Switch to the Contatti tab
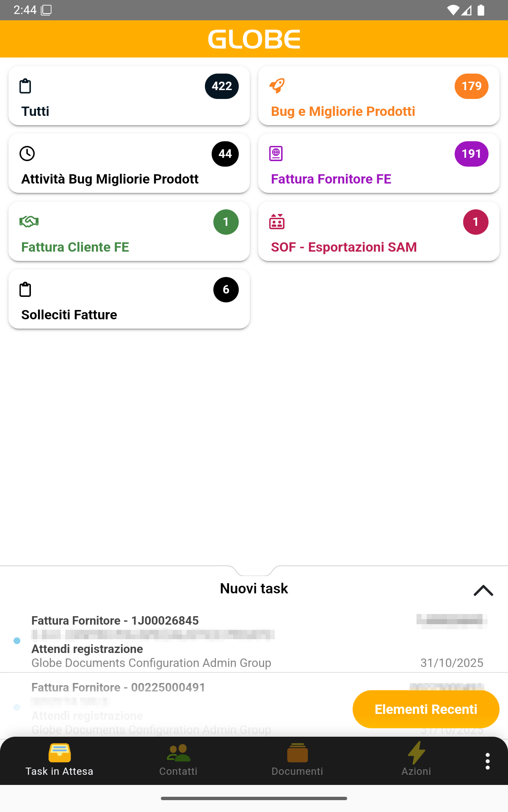508x812 pixels. (178, 760)
